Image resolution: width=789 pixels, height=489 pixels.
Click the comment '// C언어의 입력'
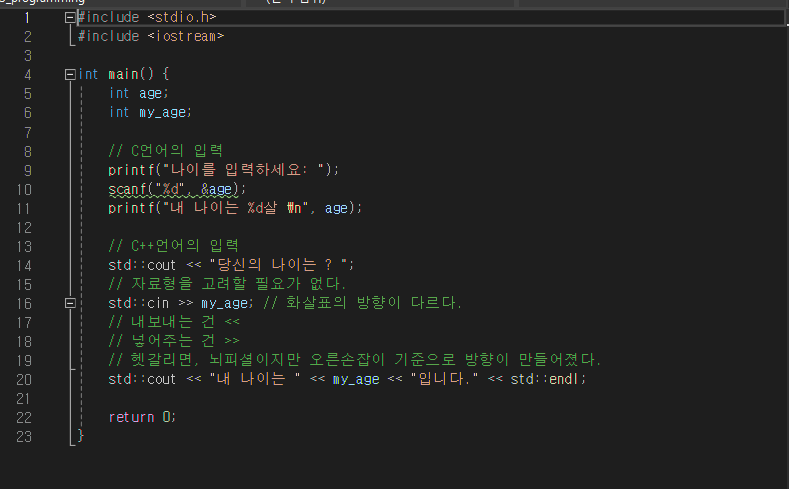point(166,150)
